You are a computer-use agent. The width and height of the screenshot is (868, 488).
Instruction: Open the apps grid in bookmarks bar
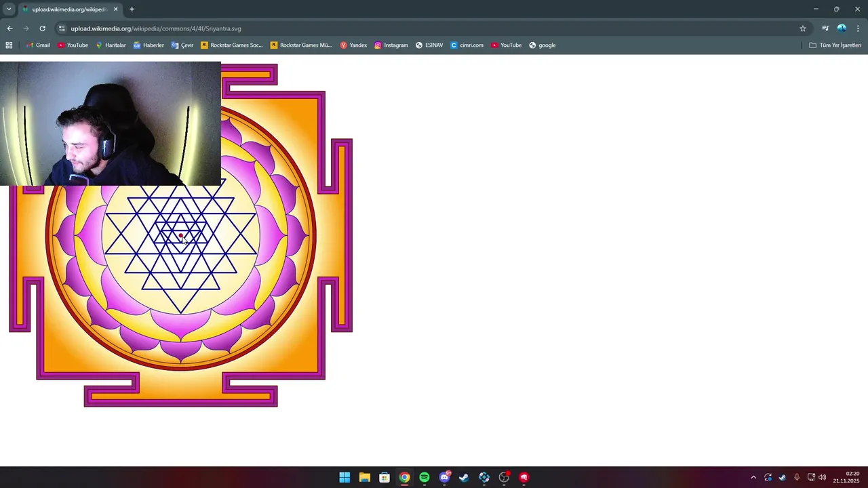(x=9, y=45)
